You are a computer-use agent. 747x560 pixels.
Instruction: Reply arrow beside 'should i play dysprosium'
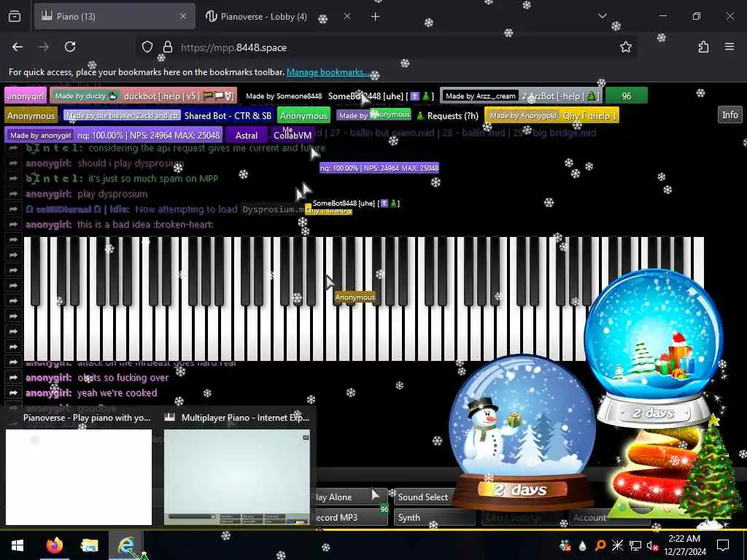click(13, 163)
